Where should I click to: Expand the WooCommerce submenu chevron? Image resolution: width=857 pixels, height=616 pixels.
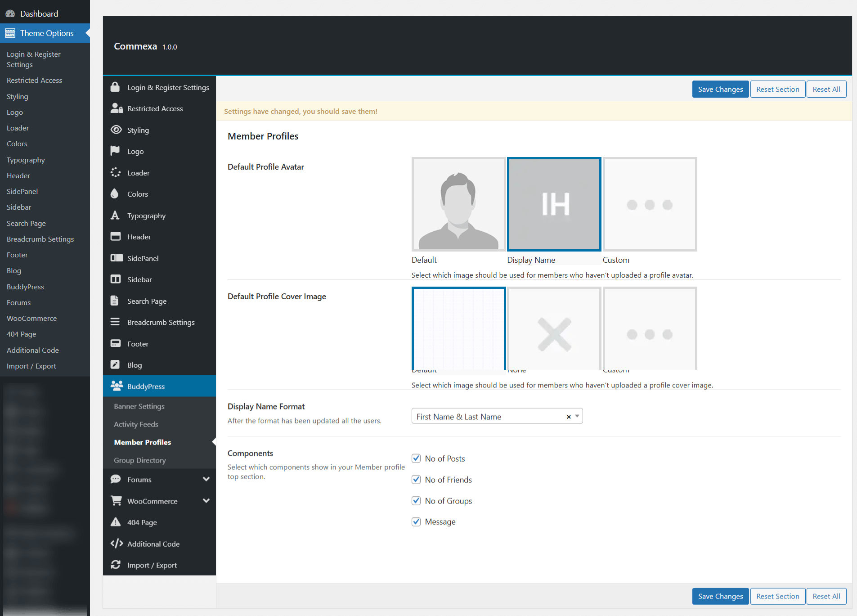[206, 501]
